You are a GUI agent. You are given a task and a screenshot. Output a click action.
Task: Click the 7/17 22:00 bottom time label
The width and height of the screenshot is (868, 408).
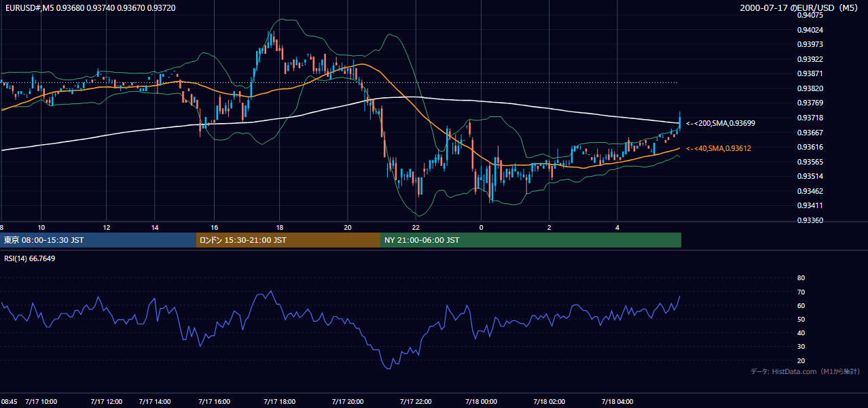(x=416, y=402)
